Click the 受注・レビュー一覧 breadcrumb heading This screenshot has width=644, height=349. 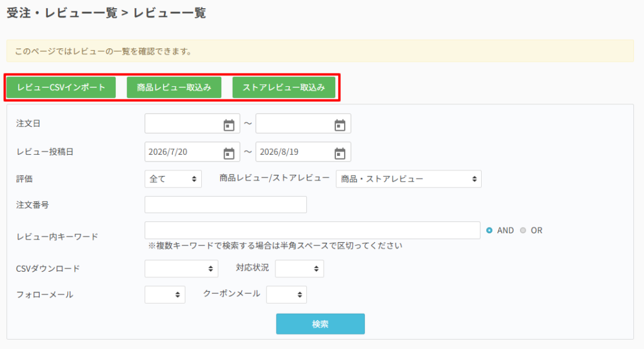point(62,13)
